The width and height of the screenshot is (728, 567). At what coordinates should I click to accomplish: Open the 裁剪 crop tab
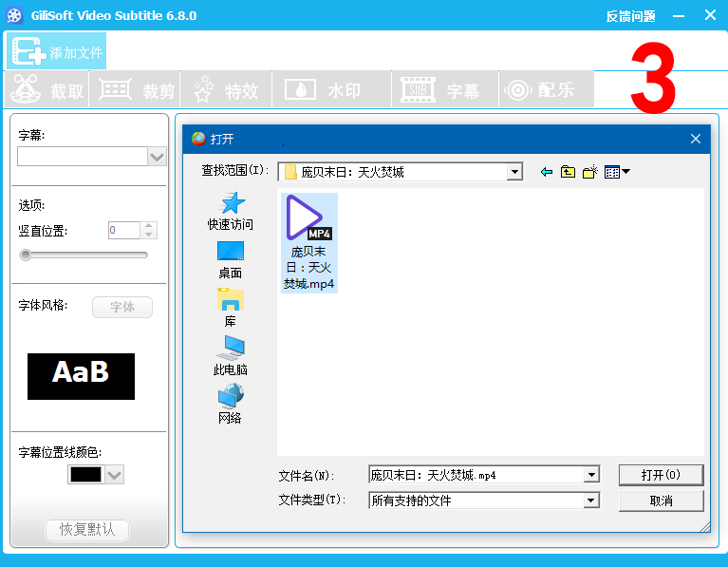coord(135,89)
